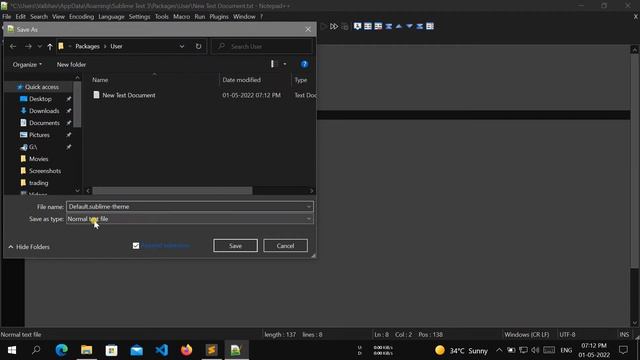
Task: Open the File menu
Action: pyautogui.click(x=7, y=17)
